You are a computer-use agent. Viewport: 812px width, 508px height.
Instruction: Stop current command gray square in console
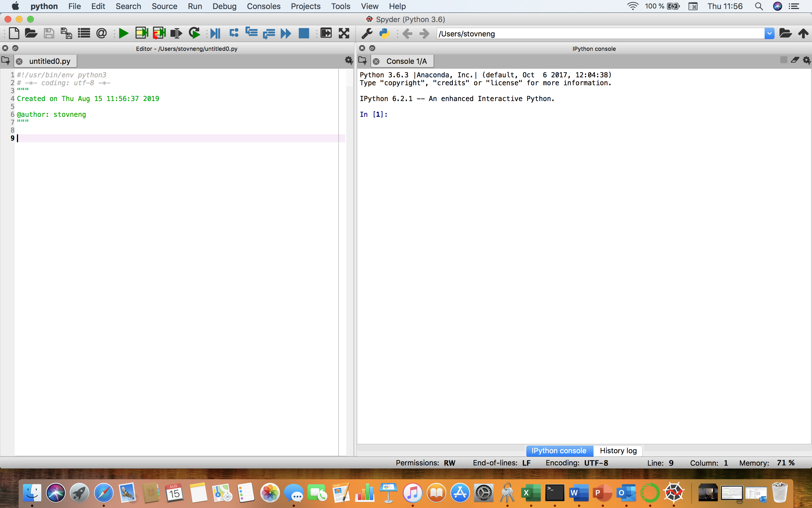tap(784, 60)
